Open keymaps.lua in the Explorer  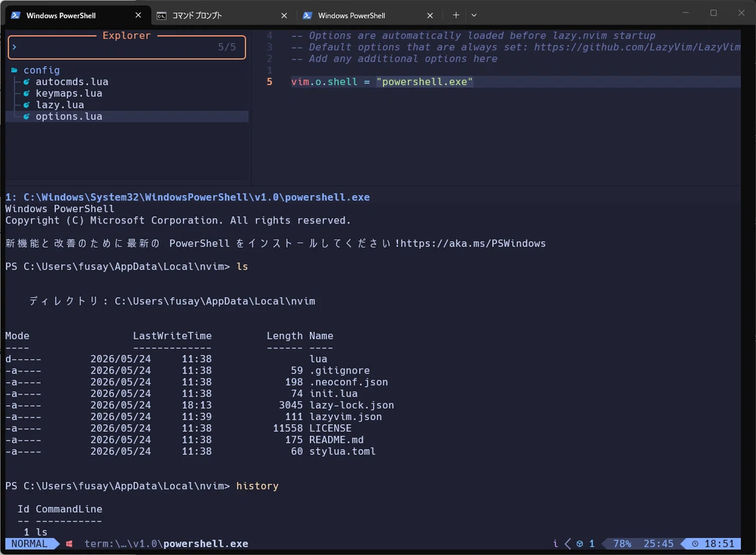tap(69, 93)
